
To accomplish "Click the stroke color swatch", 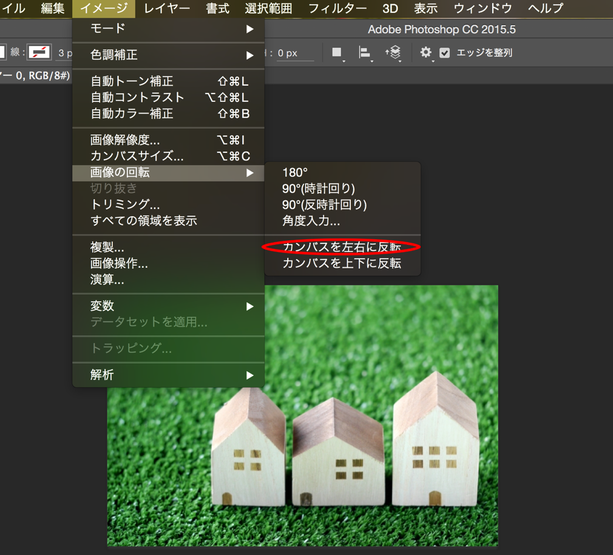I will pyautogui.click(x=39, y=52).
